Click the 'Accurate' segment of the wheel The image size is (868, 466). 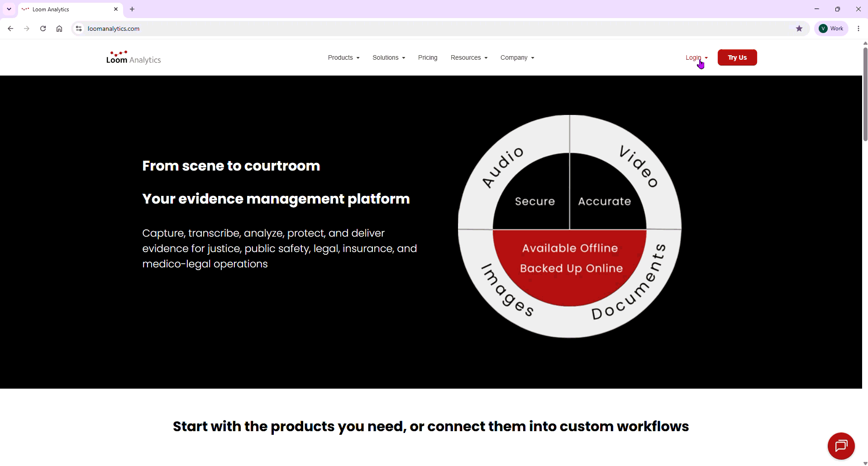pos(604,201)
